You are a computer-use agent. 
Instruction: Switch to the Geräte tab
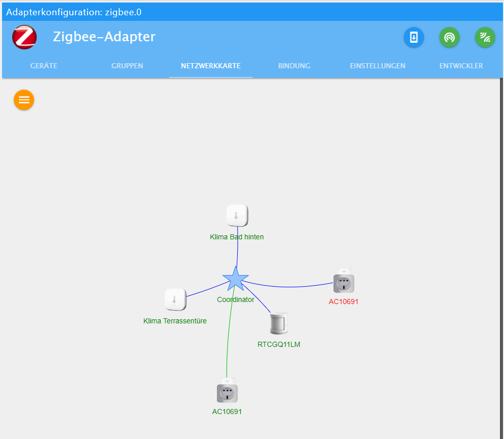[x=44, y=66]
